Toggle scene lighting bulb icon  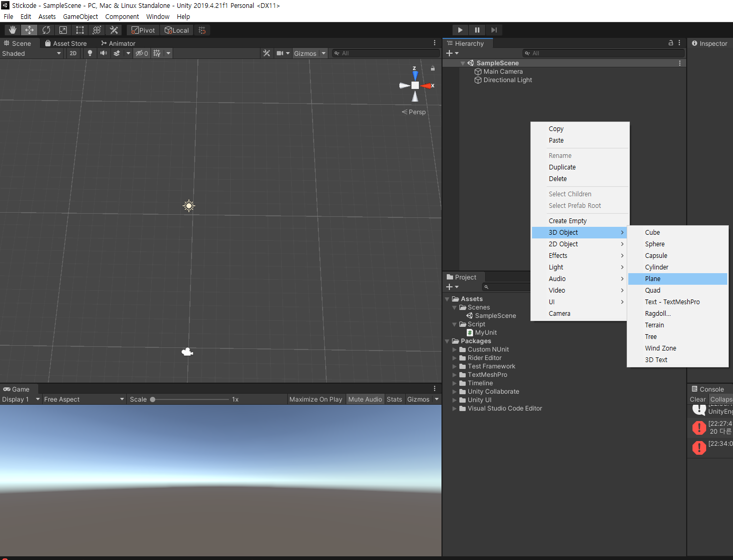90,53
